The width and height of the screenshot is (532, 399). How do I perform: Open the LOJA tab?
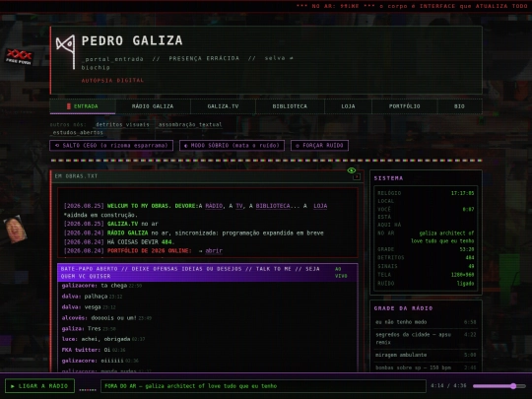(348, 106)
